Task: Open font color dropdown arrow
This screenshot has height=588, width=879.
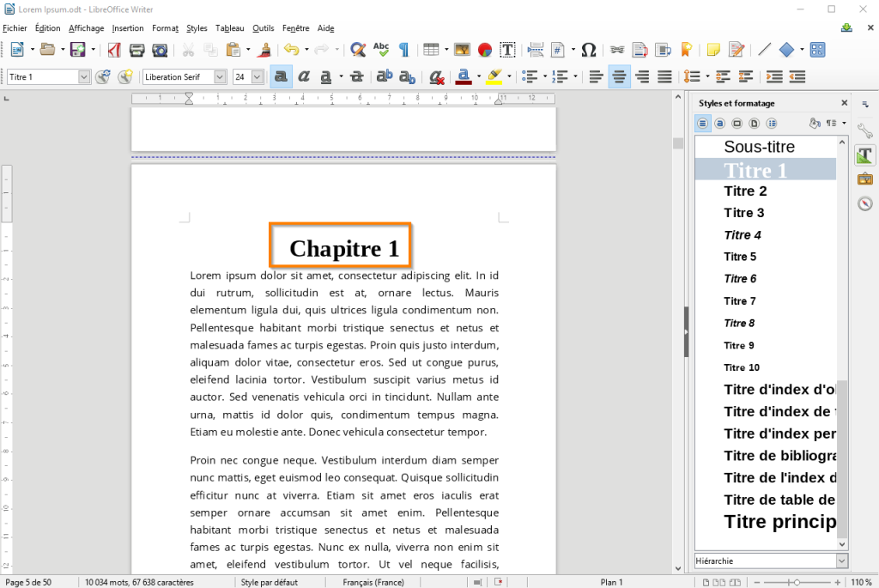Action: point(479,76)
